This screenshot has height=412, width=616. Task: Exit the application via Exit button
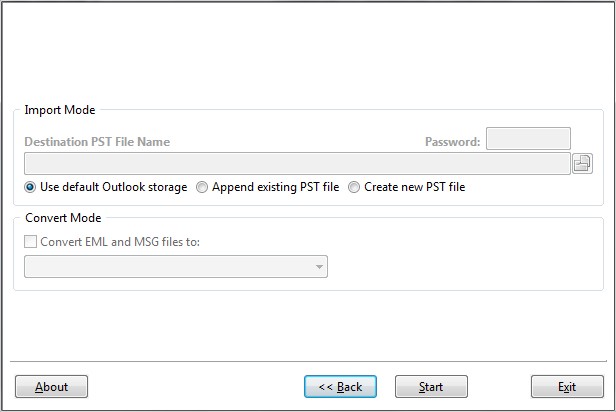(567, 386)
